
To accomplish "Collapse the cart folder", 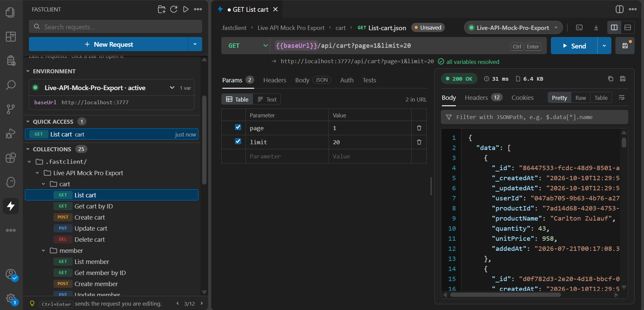I will (x=43, y=184).
